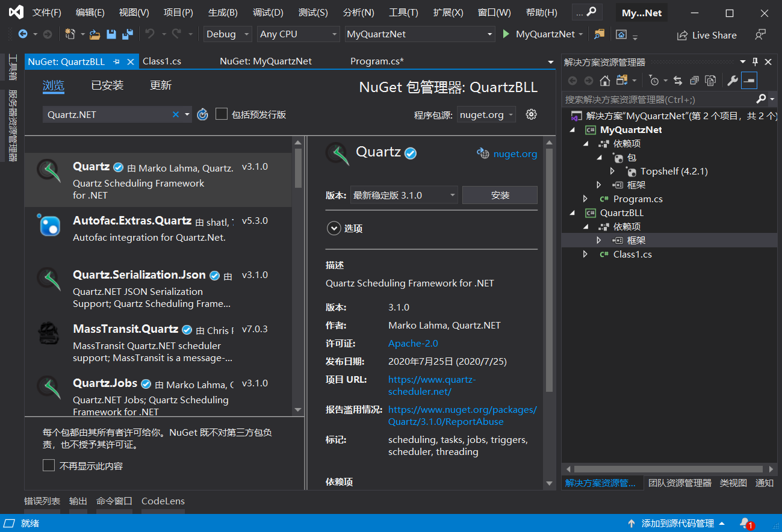Screen dimensions: 782x532
Task: Click the Navigate Backward arrow in main toolbar
Action: click(23, 34)
